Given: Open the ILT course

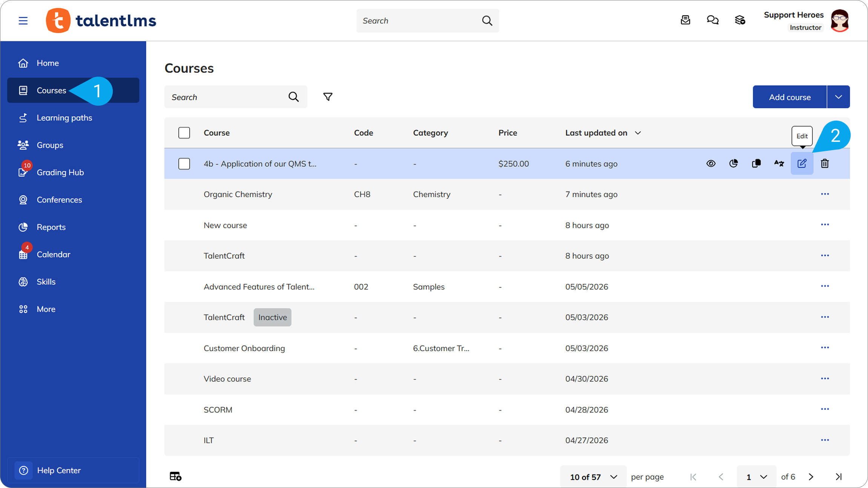Looking at the screenshot, I should pyautogui.click(x=209, y=440).
